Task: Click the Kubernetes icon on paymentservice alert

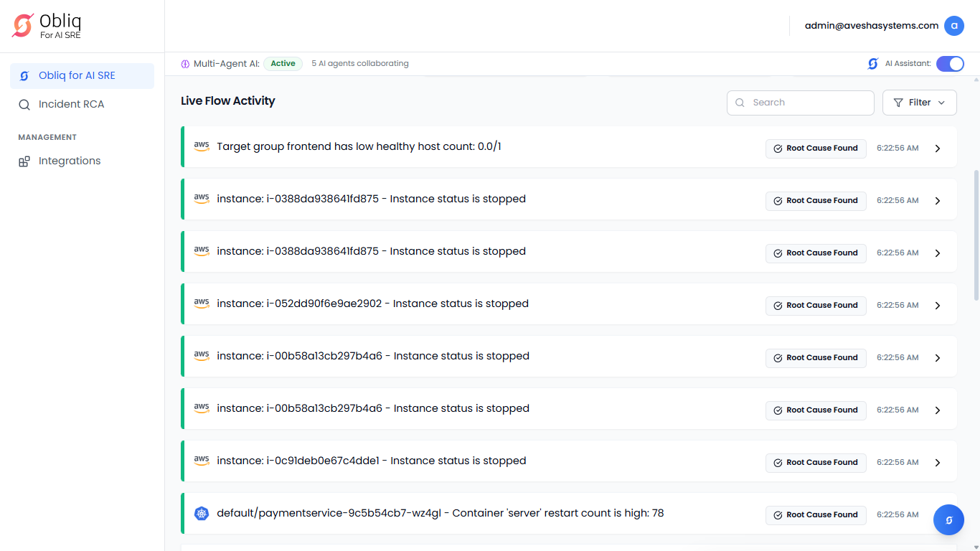Action: click(202, 514)
